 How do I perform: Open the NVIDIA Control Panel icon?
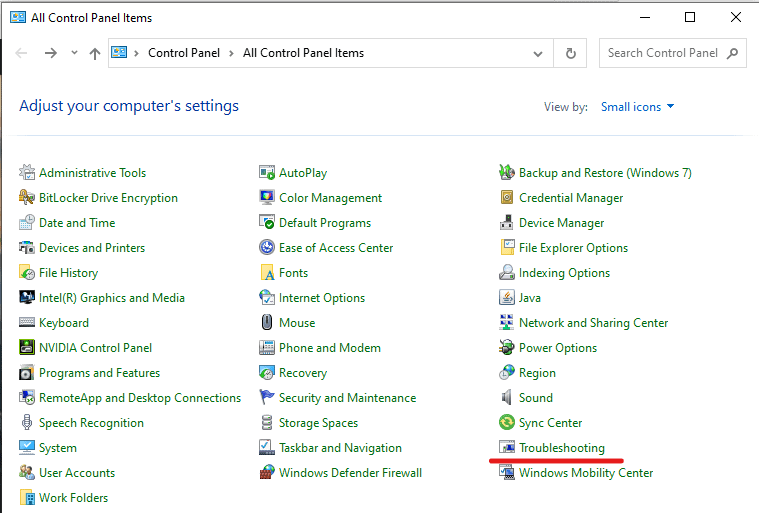pos(27,347)
